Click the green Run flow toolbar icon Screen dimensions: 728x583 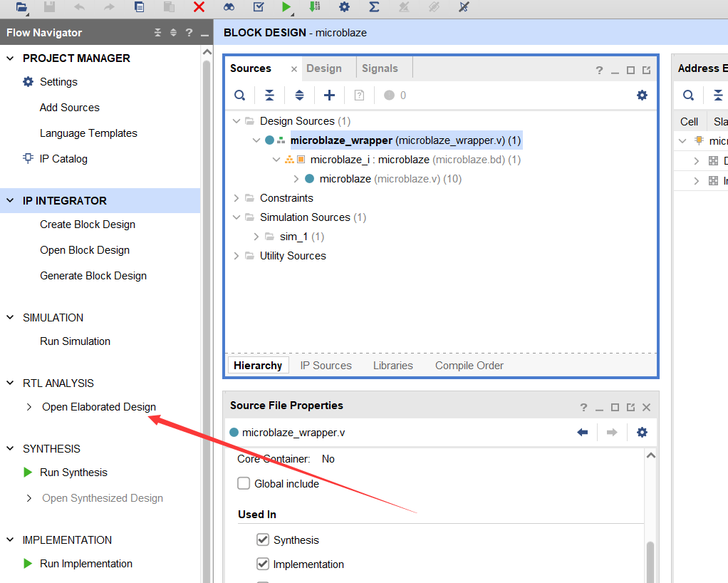[x=286, y=7]
